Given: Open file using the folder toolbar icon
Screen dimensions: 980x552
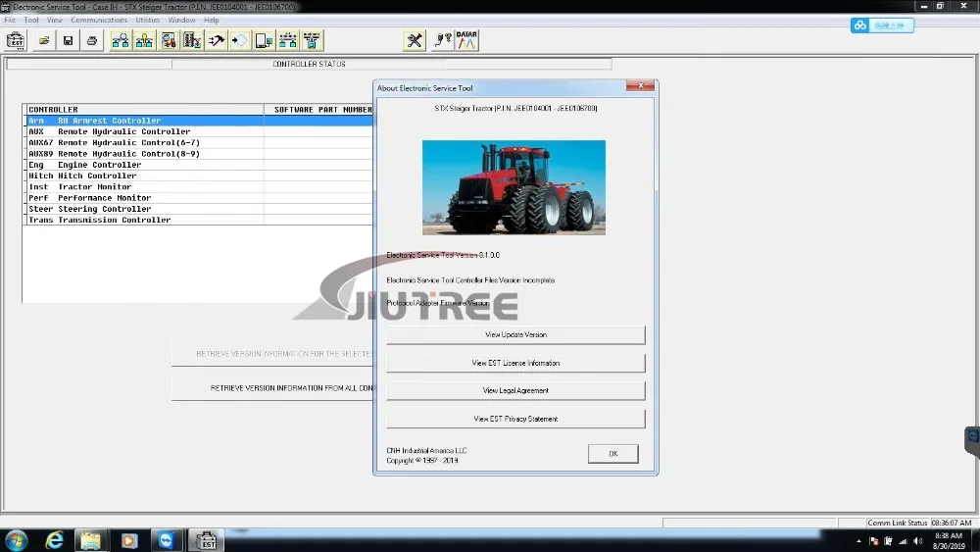Looking at the screenshot, I should tap(44, 40).
